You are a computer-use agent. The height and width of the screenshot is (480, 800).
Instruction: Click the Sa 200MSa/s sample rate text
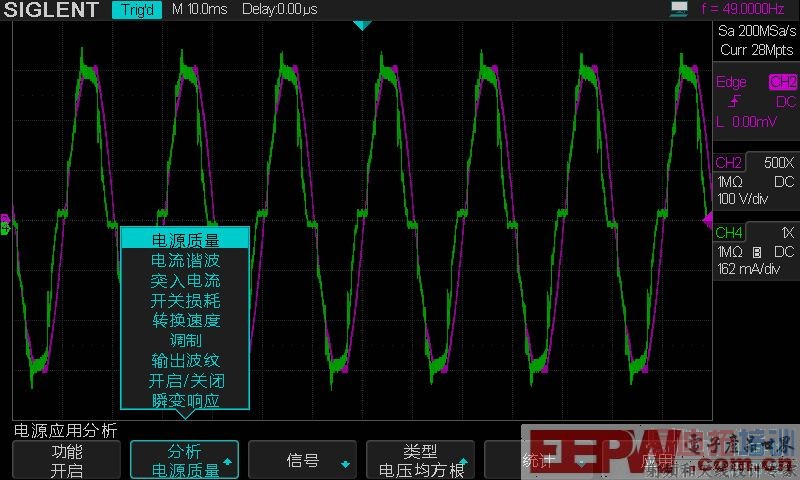[x=757, y=31]
